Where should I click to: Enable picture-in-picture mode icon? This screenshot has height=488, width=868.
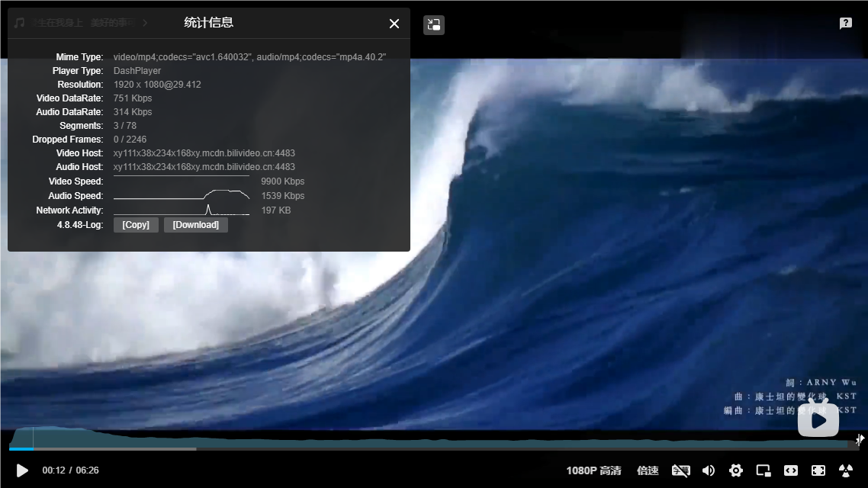coord(764,470)
